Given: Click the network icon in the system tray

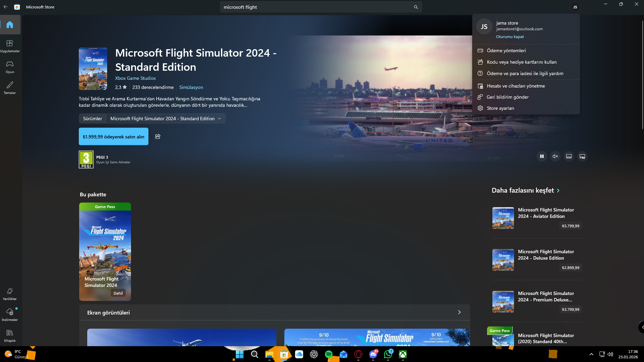Looking at the screenshot, I should pos(602,354).
